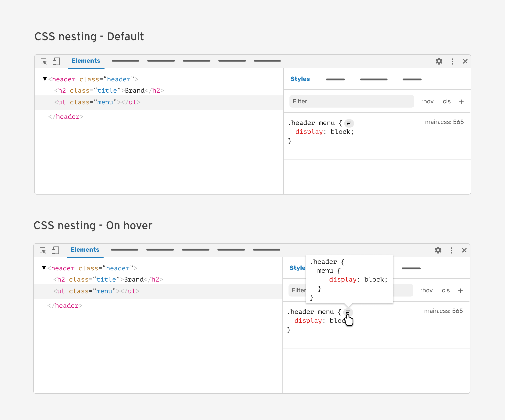Select the Styles tab in top panel

300,79
